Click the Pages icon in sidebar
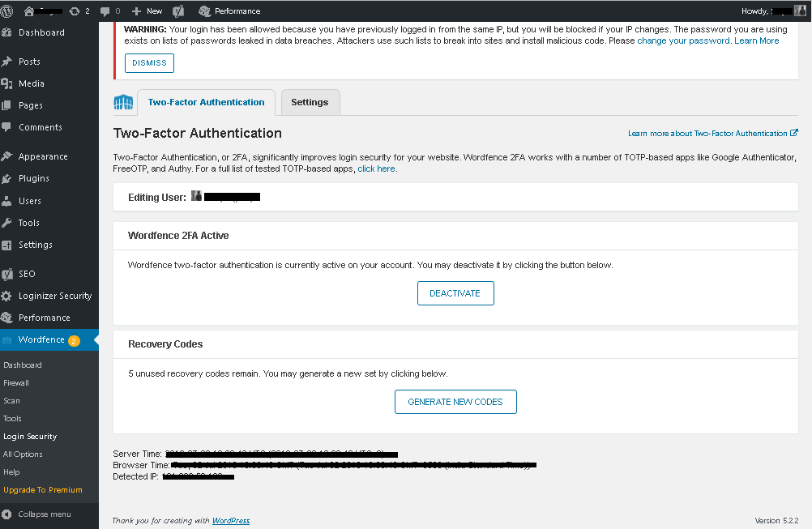 pyautogui.click(x=6, y=105)
